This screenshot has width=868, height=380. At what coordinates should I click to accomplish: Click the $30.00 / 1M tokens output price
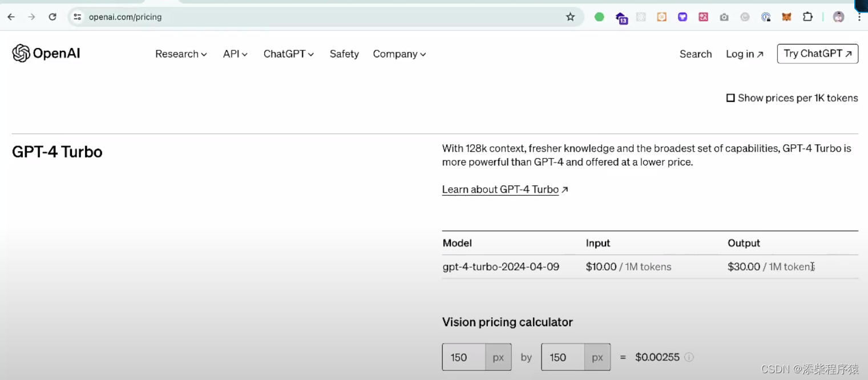coord(770,266)
